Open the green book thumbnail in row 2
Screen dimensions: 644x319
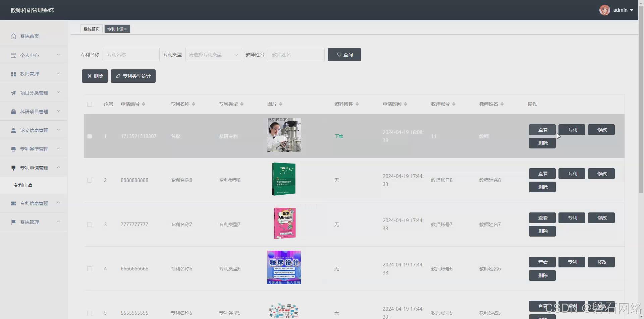284,179
